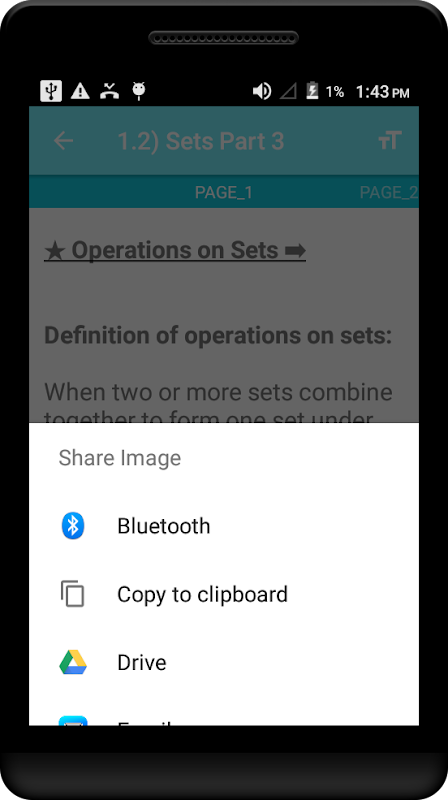Screen dimensions: 448x800
Task: Switch to the PAGE_2 tab
Action: 389,192
